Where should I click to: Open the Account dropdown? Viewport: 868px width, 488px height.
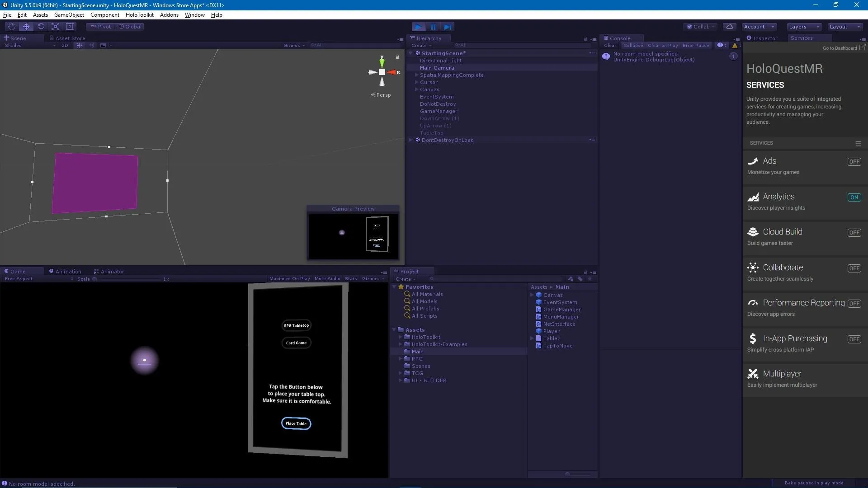pyautogui.click(x=759, y=27)
